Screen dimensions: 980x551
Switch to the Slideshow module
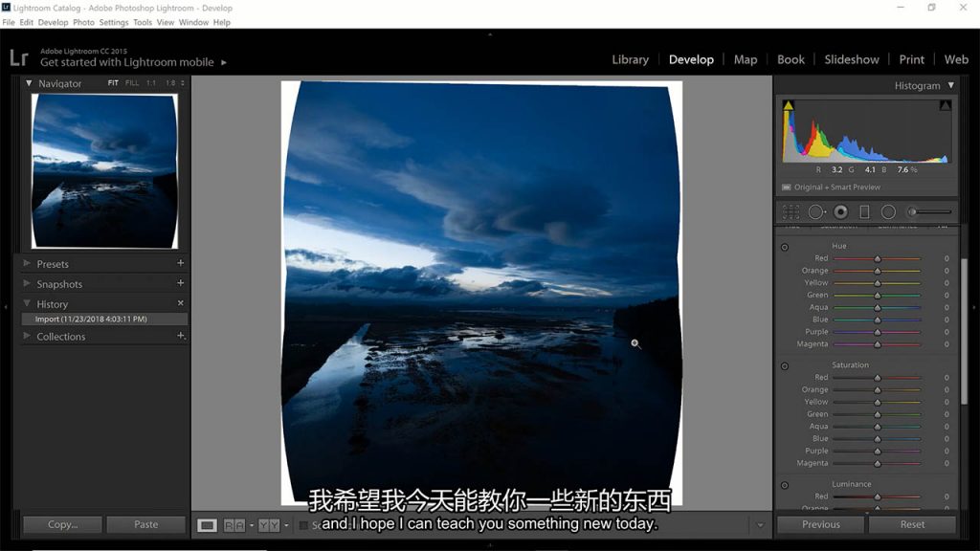click(x=851, y=60)
